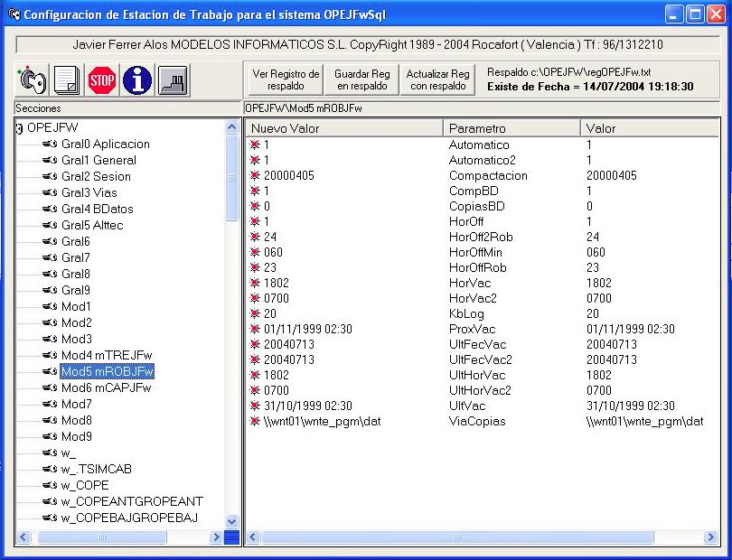Click the 'Parametro' column header
The image size is (732, 560).
(511, 128)
